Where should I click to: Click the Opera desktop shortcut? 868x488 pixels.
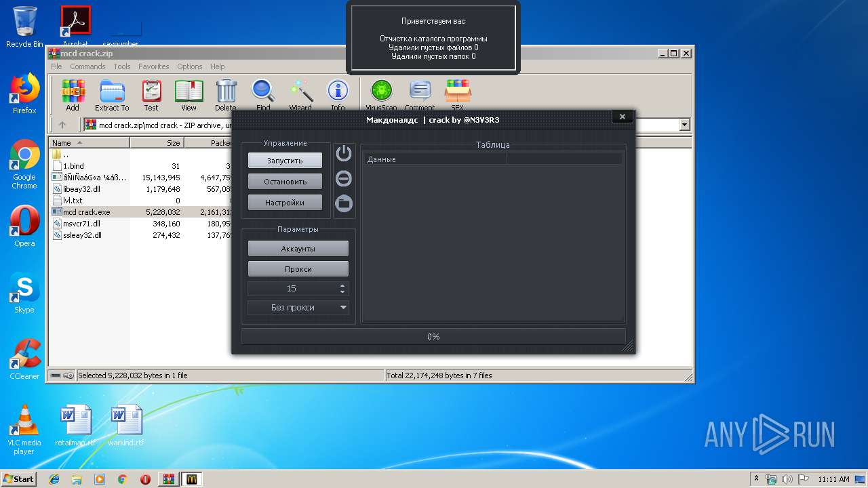[24, 226]
